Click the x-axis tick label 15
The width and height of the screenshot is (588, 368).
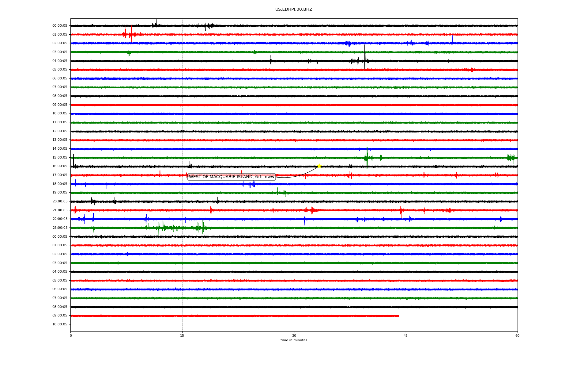pos(182,335)
